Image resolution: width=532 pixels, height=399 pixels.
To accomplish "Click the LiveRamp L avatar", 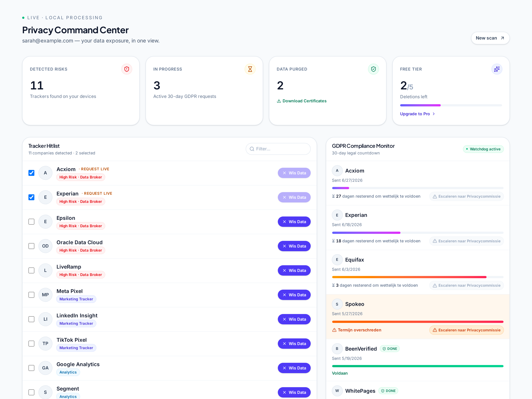I will pos(45,270).
